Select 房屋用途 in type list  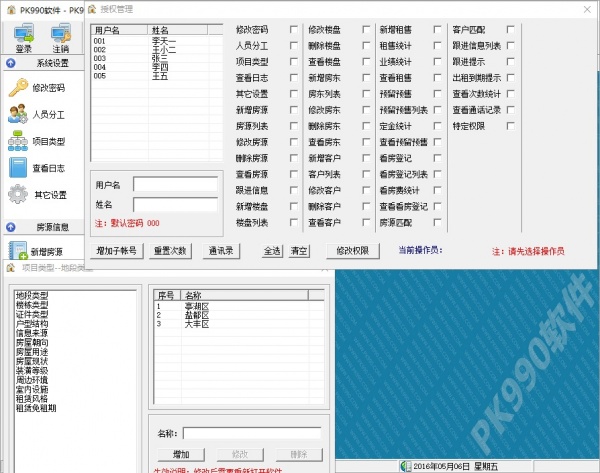pyautogui.click(x=32, y=352)
